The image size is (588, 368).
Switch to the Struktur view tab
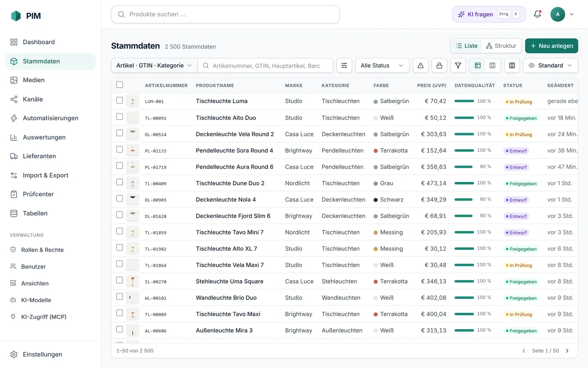click(501, 46)
